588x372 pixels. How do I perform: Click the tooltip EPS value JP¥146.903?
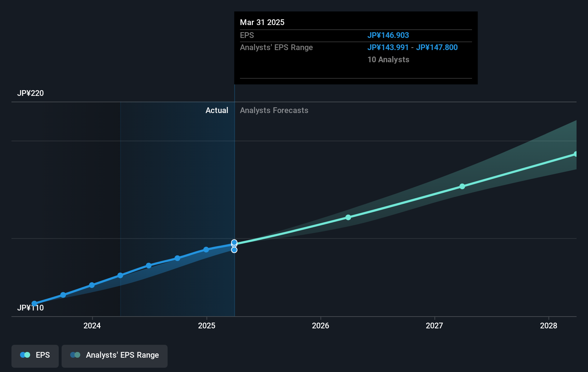click(388, 35)
